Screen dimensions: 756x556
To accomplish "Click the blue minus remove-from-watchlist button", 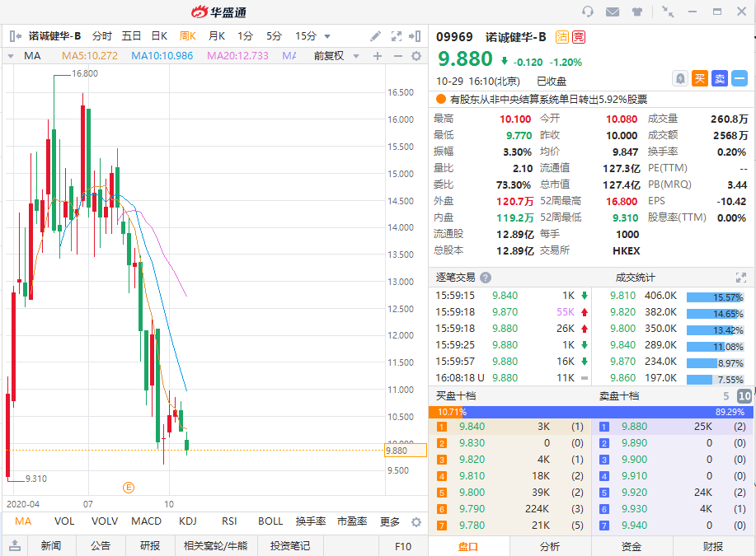I will pyautogui.click(x=740, y=78).
